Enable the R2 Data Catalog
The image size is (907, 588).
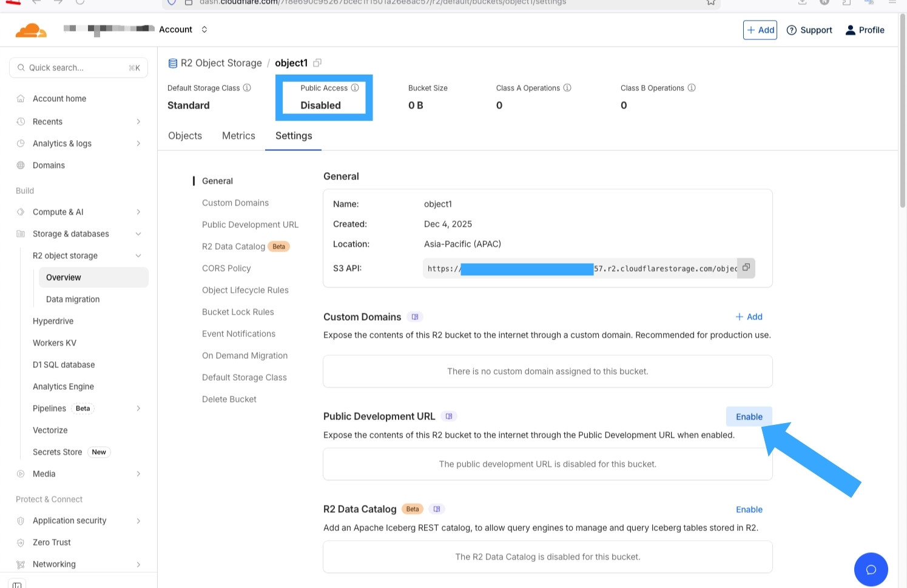[749, 510]
